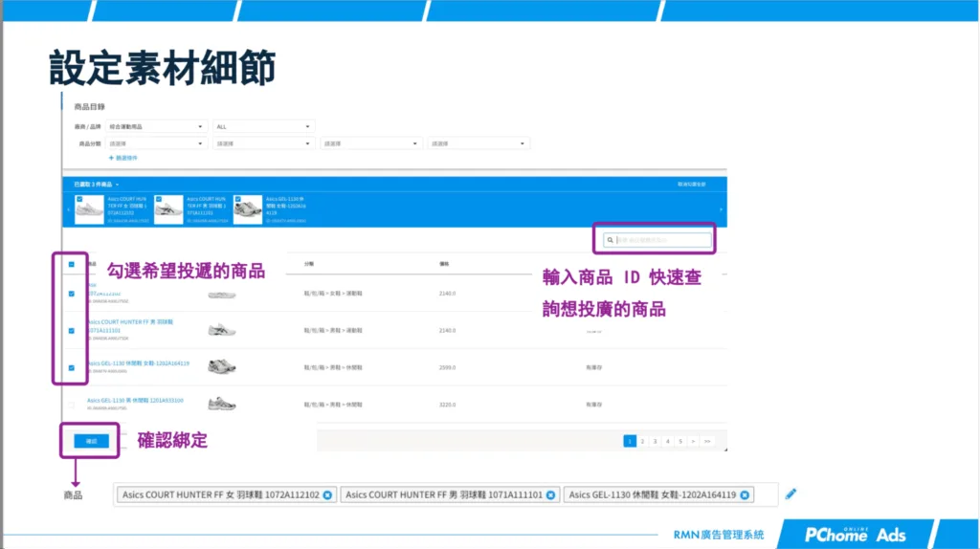This screenshot has width=980, height=549.
Task: Go to next page with > button
Action: tap(693, 441)
